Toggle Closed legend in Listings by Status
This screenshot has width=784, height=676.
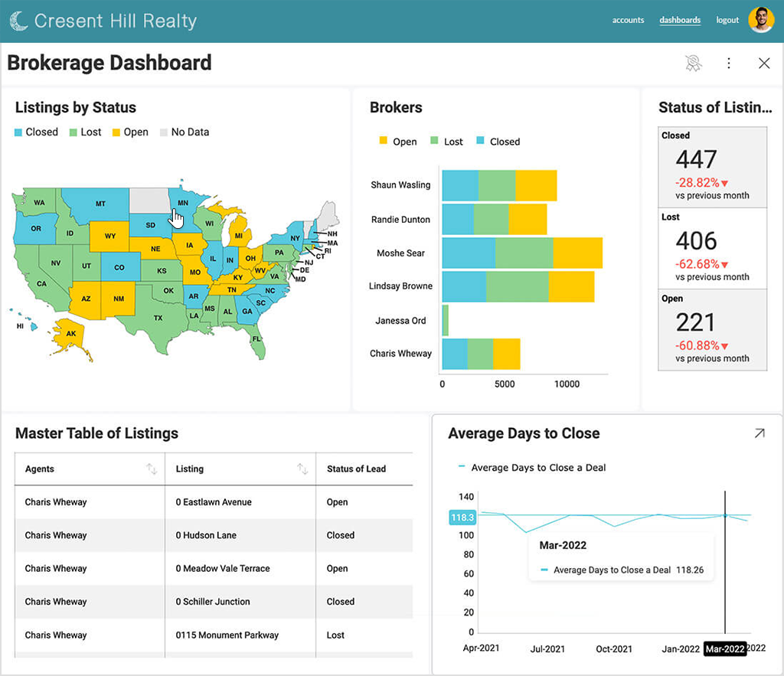[36, 132]
